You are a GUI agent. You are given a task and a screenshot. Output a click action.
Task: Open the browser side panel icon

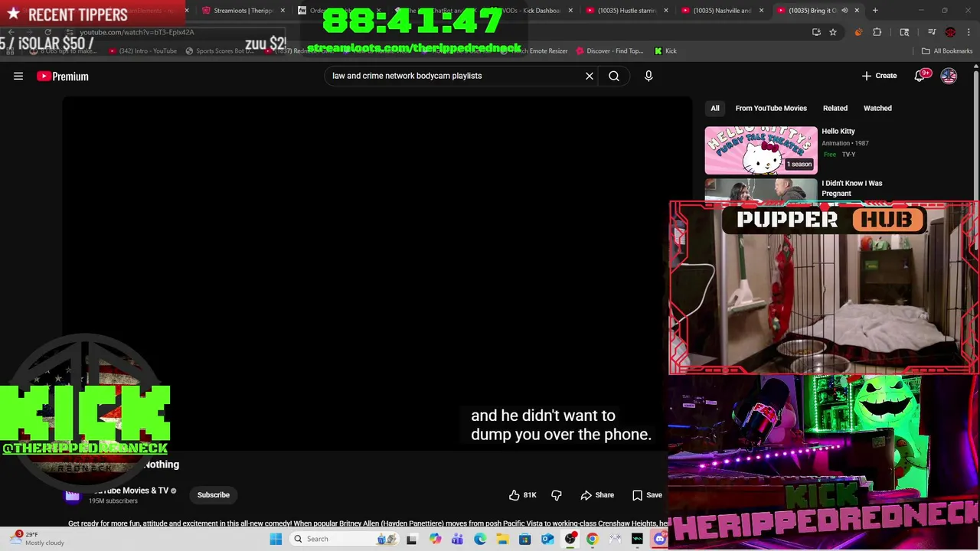click(x=904, y=32)
